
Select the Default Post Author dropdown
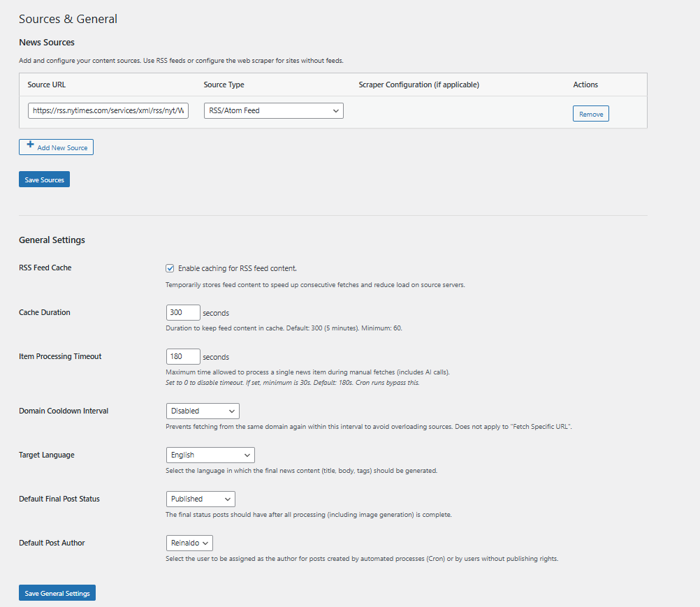[x=189, y=543]
